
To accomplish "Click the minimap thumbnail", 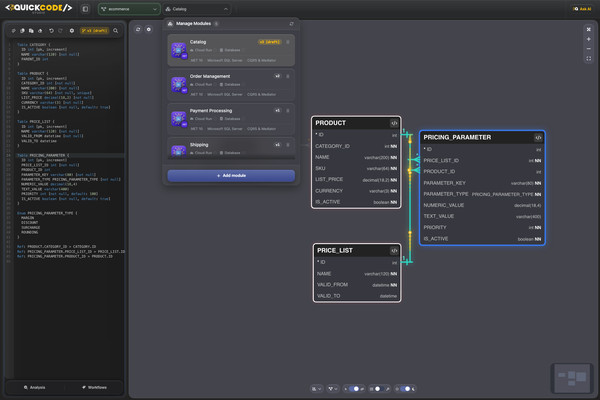I will (572, 378).
